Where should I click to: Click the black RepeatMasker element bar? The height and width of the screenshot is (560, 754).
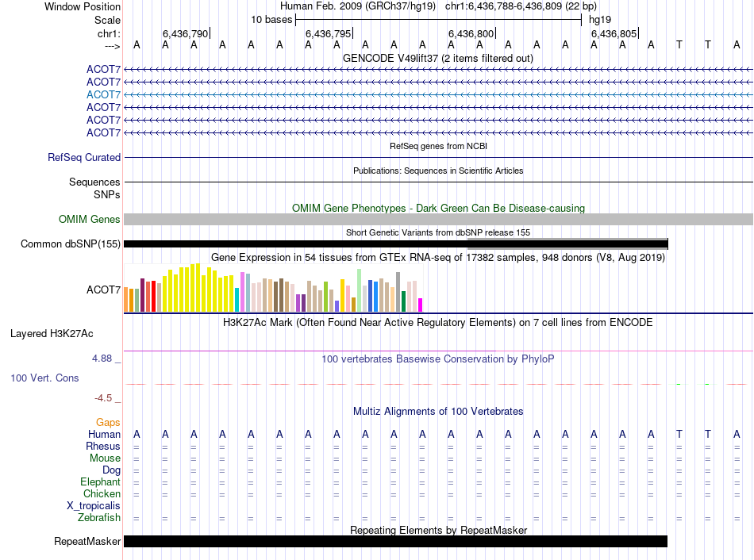point(395,542)
